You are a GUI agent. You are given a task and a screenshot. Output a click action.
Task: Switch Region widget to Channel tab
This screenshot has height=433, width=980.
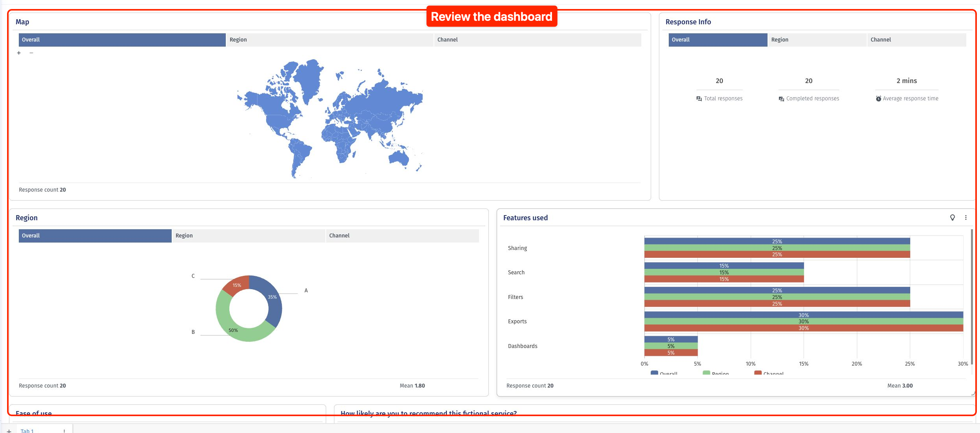(x=403, y=236)
